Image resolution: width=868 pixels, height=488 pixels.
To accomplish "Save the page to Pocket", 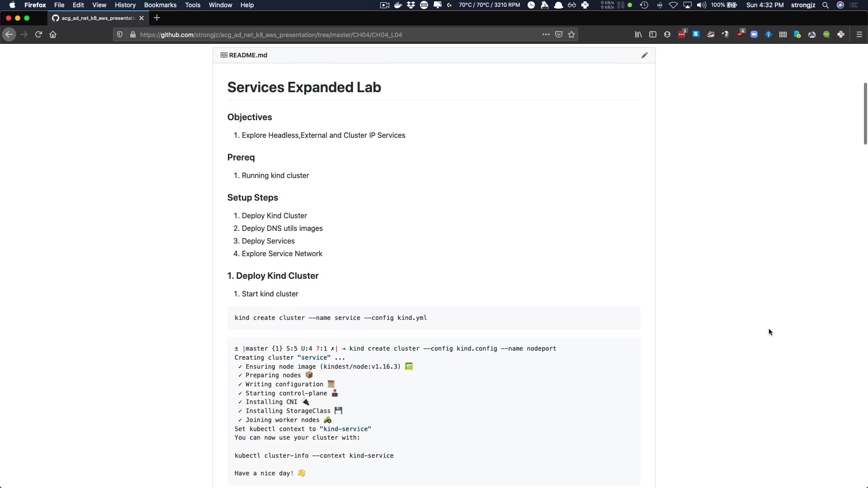I will (x=559, y=34).
